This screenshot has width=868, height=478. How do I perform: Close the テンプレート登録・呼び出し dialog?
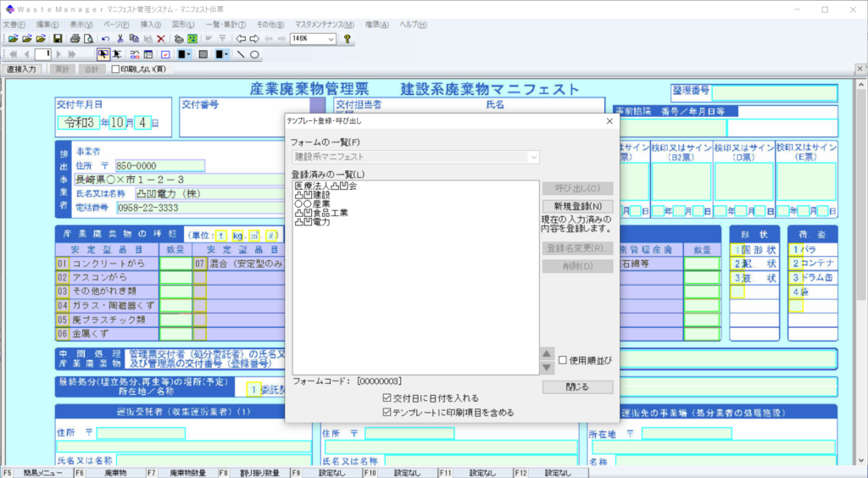609,120
